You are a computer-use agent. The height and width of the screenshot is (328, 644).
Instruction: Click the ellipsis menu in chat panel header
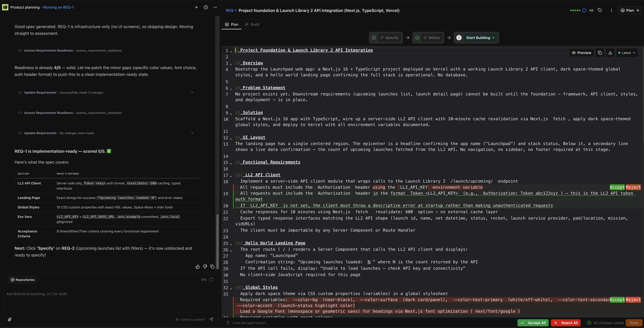[x=215, y=7]
